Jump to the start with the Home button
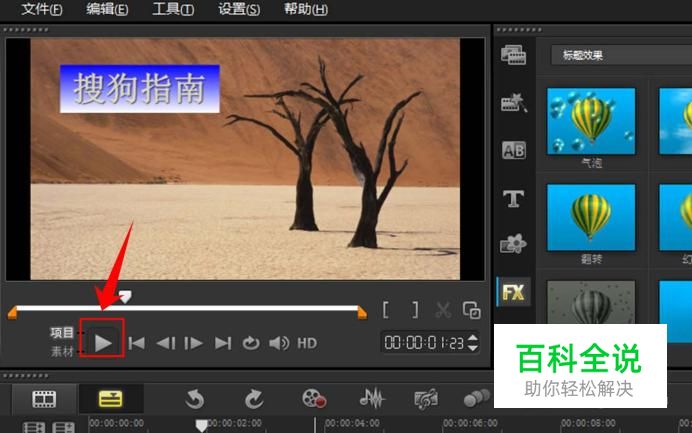Image resolution: width=692 pixels, height=433 pixels. [136, 343]
